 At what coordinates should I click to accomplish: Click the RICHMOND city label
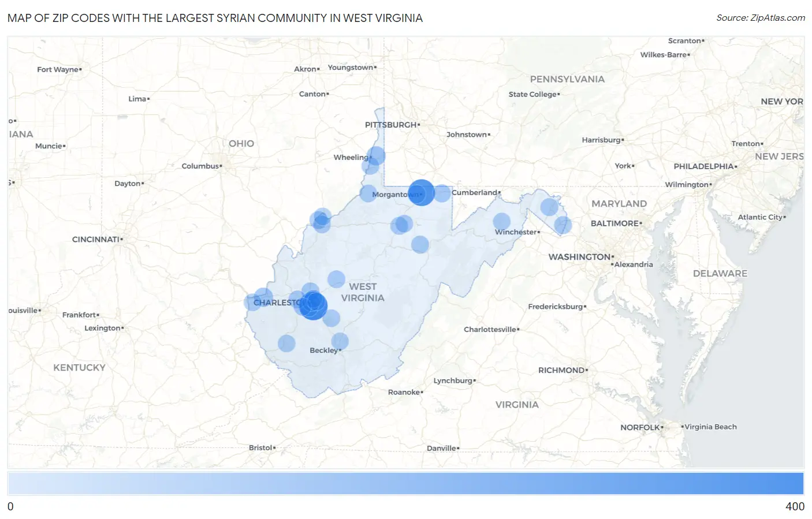(561, 370)
